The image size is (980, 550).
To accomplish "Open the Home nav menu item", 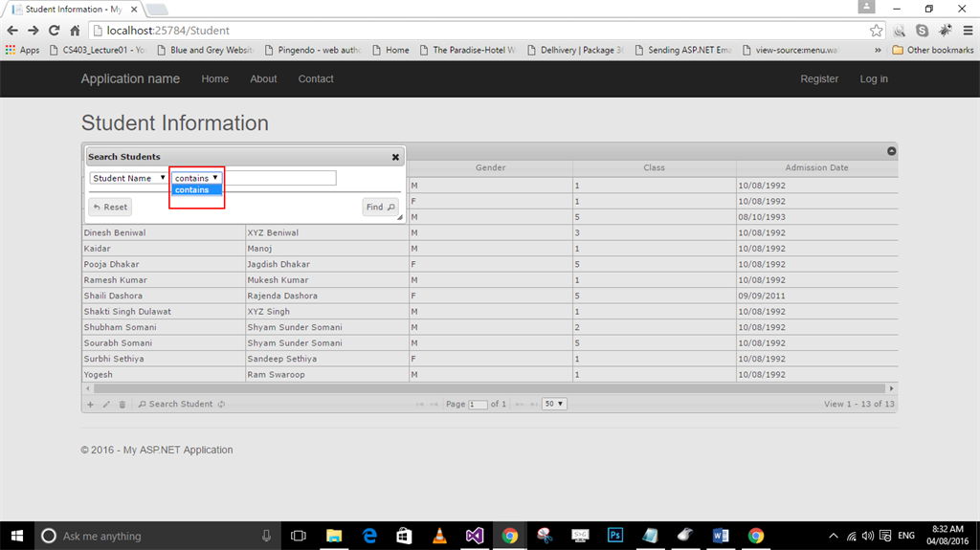I will point(215,78).
